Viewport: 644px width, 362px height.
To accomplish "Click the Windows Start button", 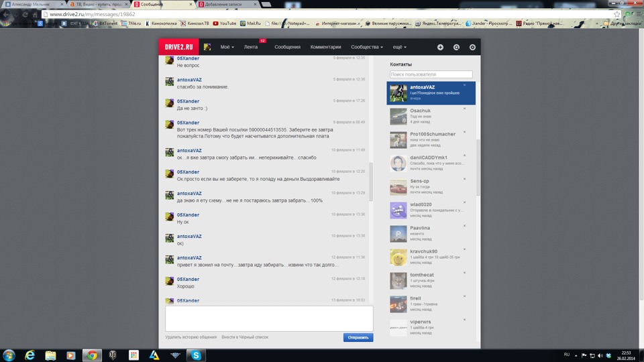I will click(x=9, y=355).
